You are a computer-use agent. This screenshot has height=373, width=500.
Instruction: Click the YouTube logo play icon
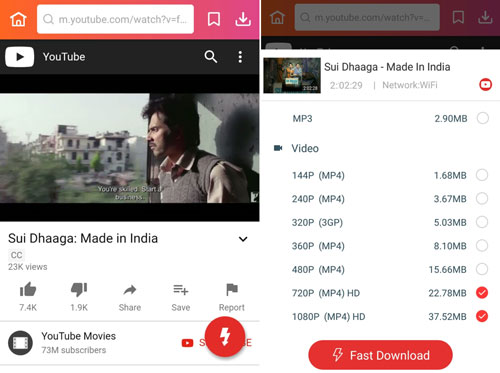pyautogui.click(x=19, y=57)
